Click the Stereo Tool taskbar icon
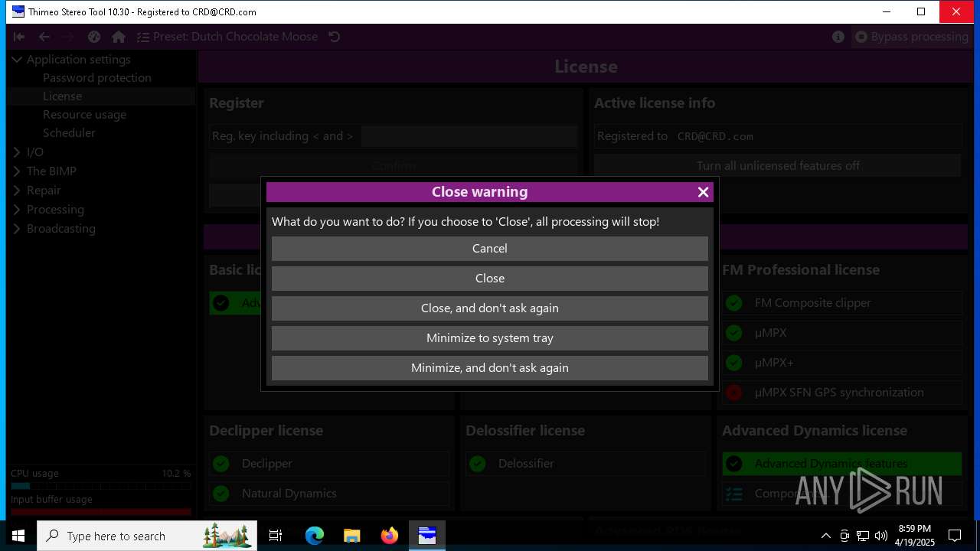Viewport: 980px width, 551px height. (x=426, y=536)
